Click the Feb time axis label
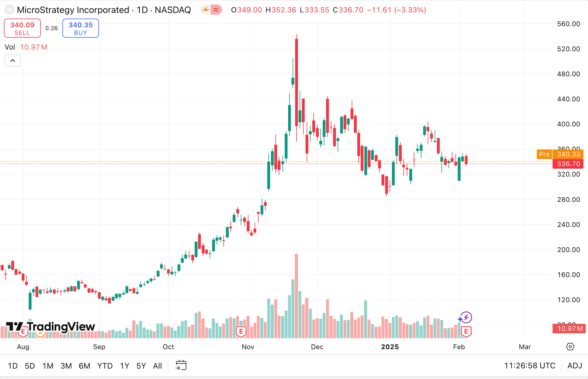This screenshot has width=588, height=379. click(459, 347)
